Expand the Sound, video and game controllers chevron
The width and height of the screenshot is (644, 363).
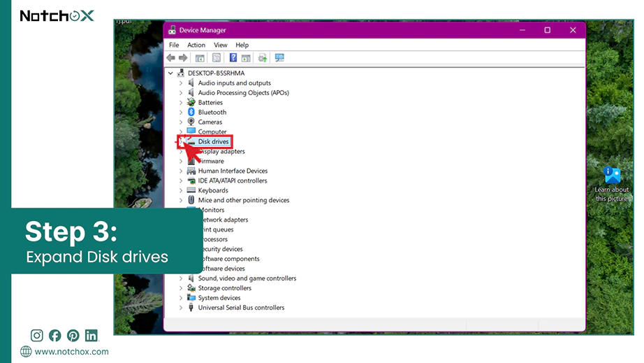pyautogui.click(x=181, y=278)
